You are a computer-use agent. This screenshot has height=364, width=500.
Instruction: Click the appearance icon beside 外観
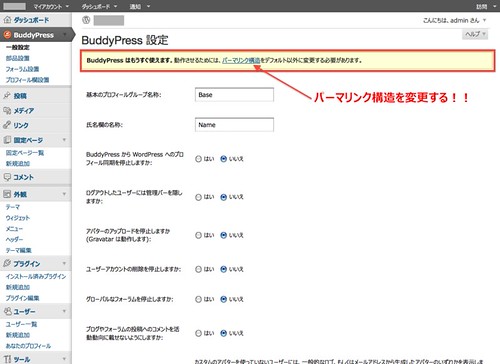[7, 194]
